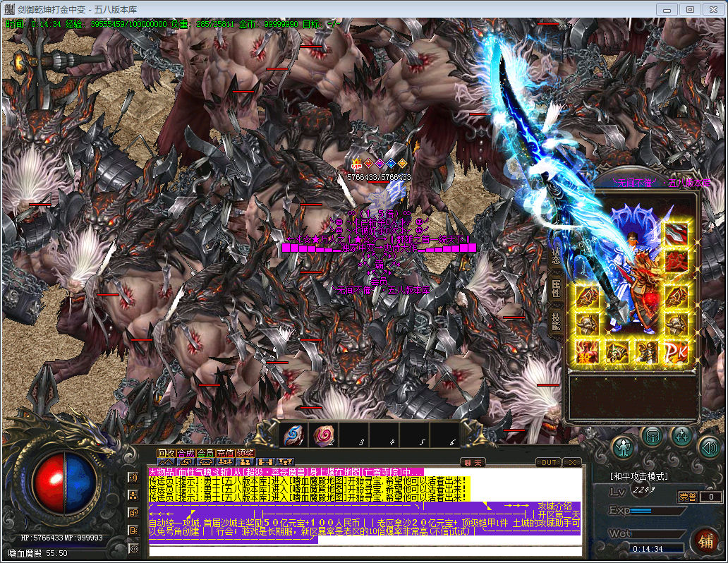Click the broadcast signal channel icon beside chat
Screen dimensions: 728x563
click(134, 549)
